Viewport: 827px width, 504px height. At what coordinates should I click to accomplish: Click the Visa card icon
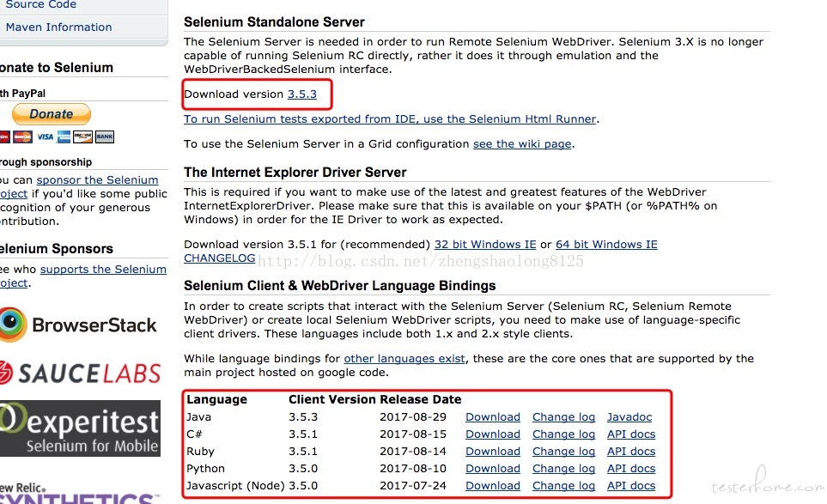coord(46,137)
